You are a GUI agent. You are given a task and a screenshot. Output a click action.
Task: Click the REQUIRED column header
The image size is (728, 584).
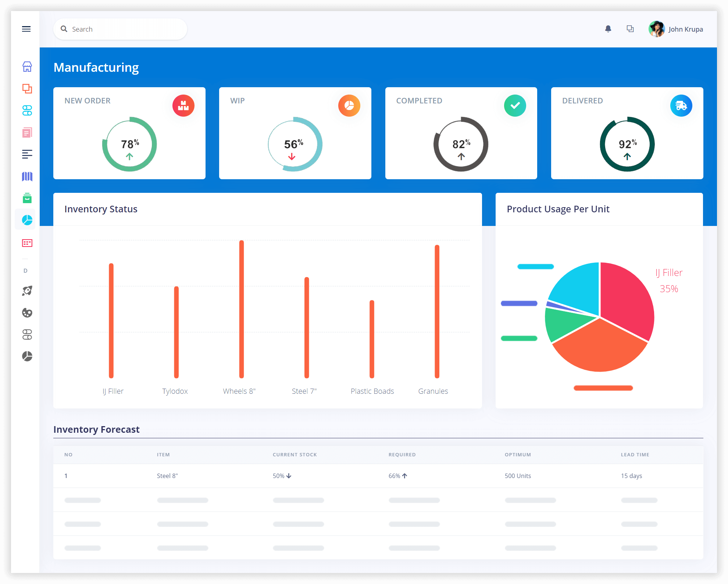pyautogui.click(x=402, y=454)
